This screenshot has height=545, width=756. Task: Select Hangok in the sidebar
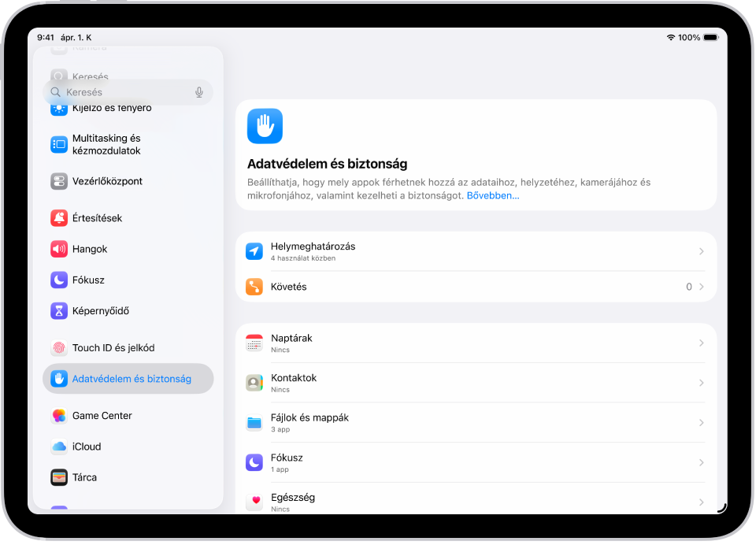(x=128, y=250)
